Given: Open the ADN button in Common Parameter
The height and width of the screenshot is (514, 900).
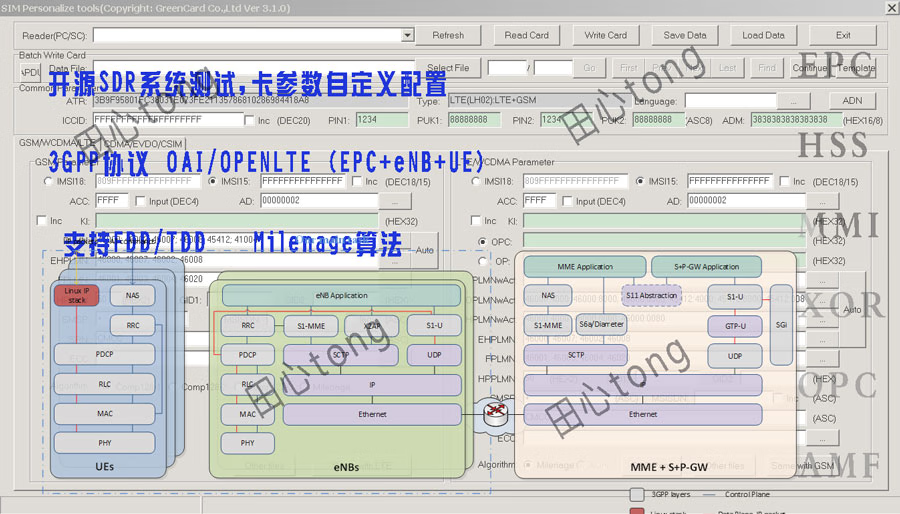Looking at the screenshot, I should point(852,101).
